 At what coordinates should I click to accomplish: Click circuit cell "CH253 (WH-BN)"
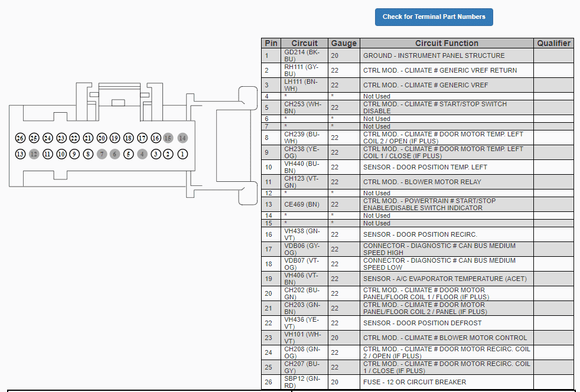point(303,107)
